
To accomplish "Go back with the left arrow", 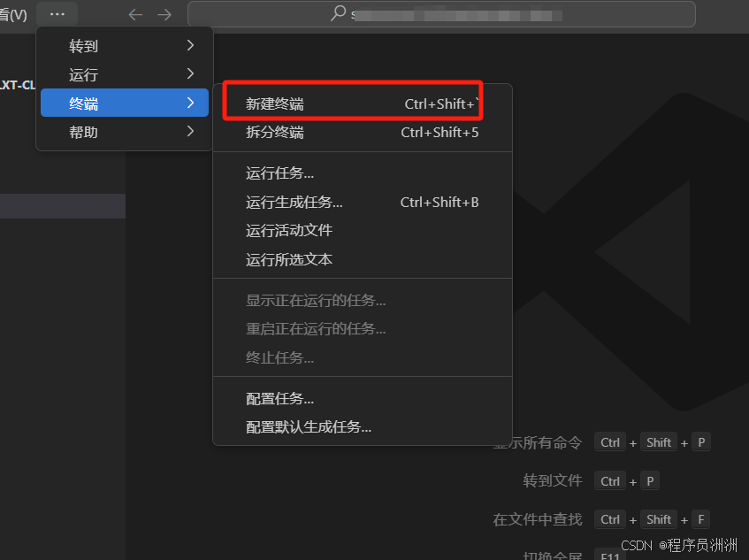I will (x=135, y=15).
